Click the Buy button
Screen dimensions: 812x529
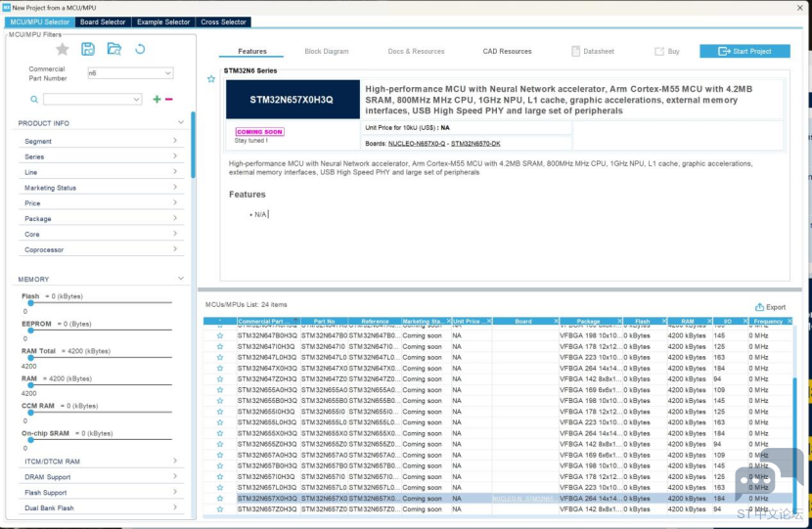[667, 51]
